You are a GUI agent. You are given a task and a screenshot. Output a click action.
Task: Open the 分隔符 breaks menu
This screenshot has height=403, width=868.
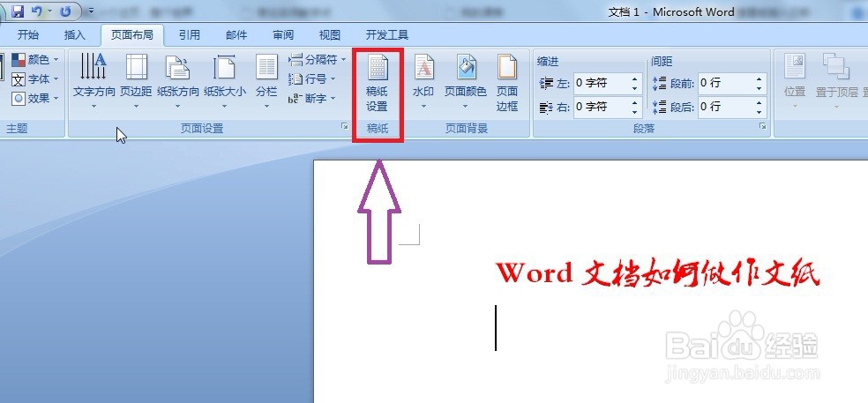coord(318,59)
